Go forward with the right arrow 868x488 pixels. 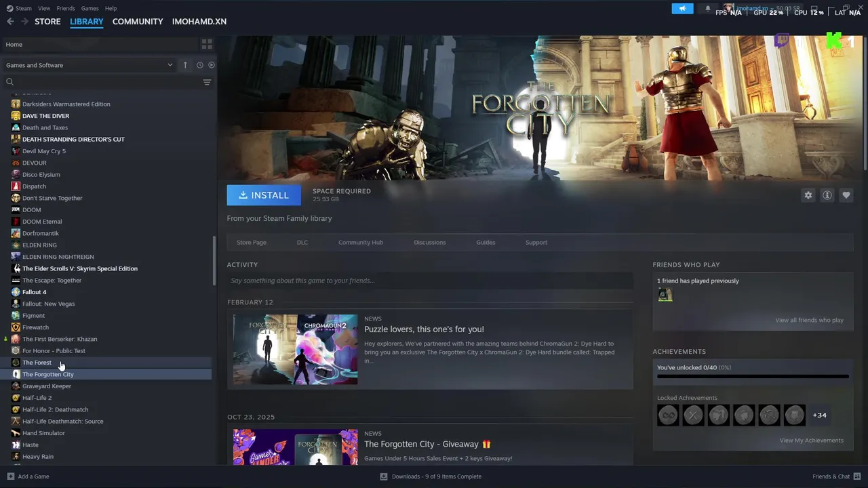point(25,22)
